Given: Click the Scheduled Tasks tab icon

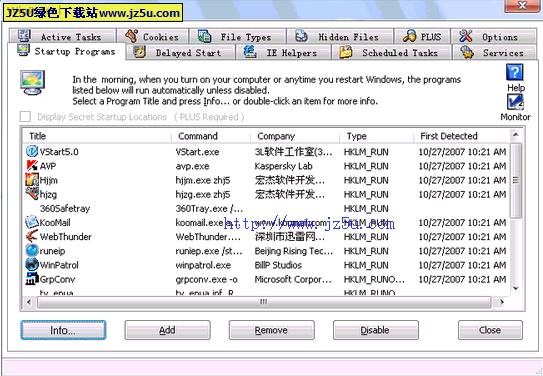Looking at the screenshot, I should pos(346,52).
